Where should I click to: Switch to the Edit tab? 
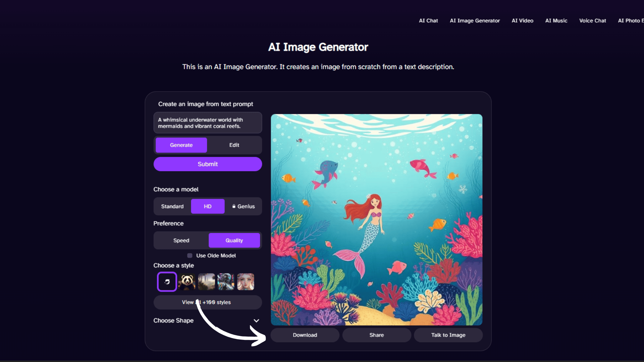[x=234, y=145]
